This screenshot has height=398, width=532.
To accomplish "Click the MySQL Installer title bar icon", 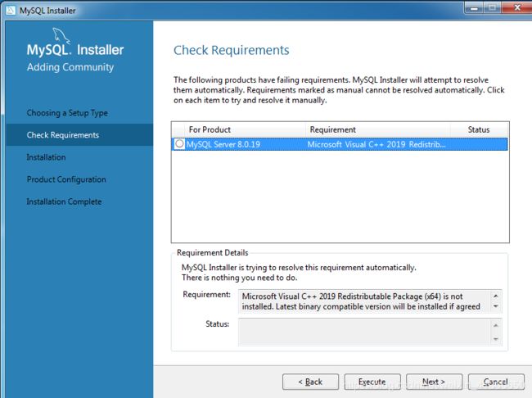I will [11, 10].
